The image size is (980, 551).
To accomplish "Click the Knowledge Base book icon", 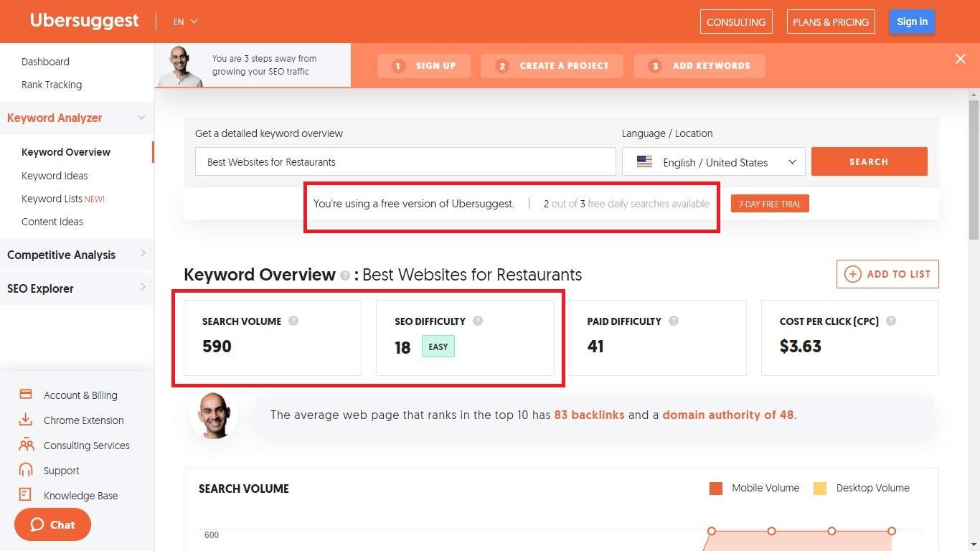I will 26,495.
